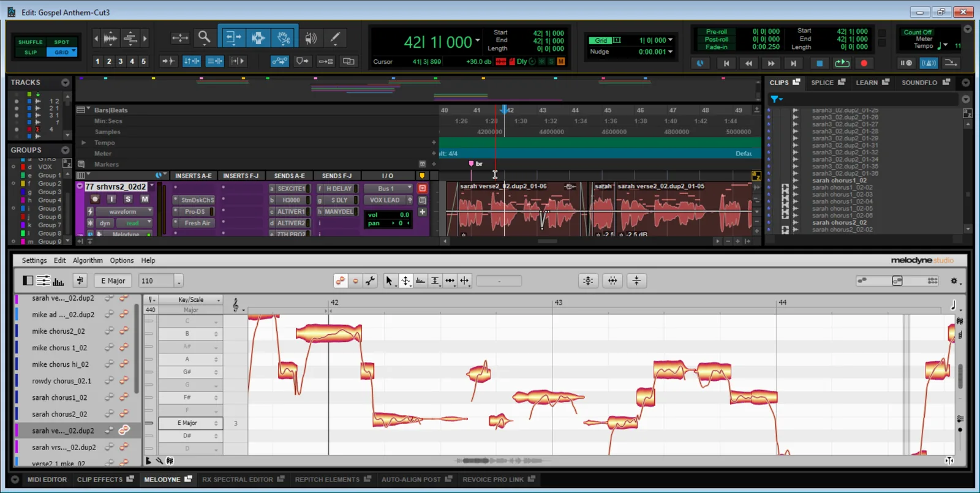Click Zoom preset 3 button
980x493 pixels.
tap(121, 61)
